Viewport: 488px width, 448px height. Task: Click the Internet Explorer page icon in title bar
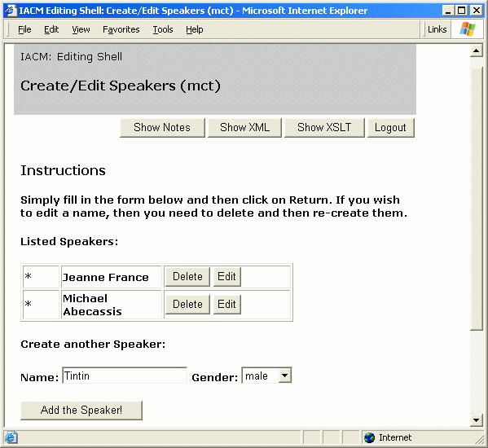click(x=11, y=11)
